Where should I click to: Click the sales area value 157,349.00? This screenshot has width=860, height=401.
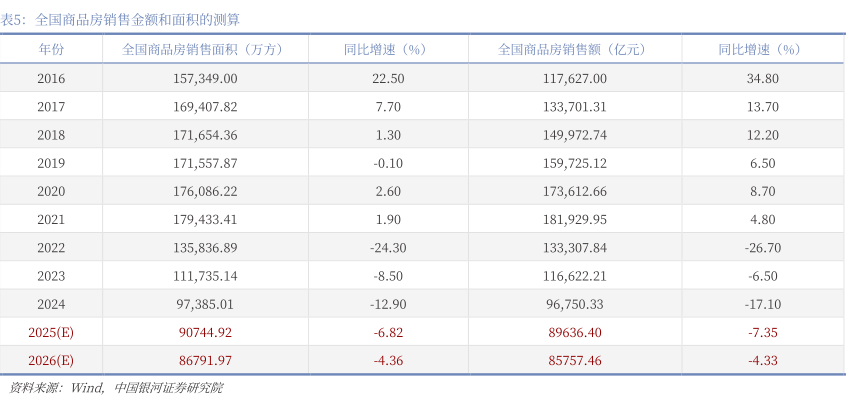[x=206, y=78]
